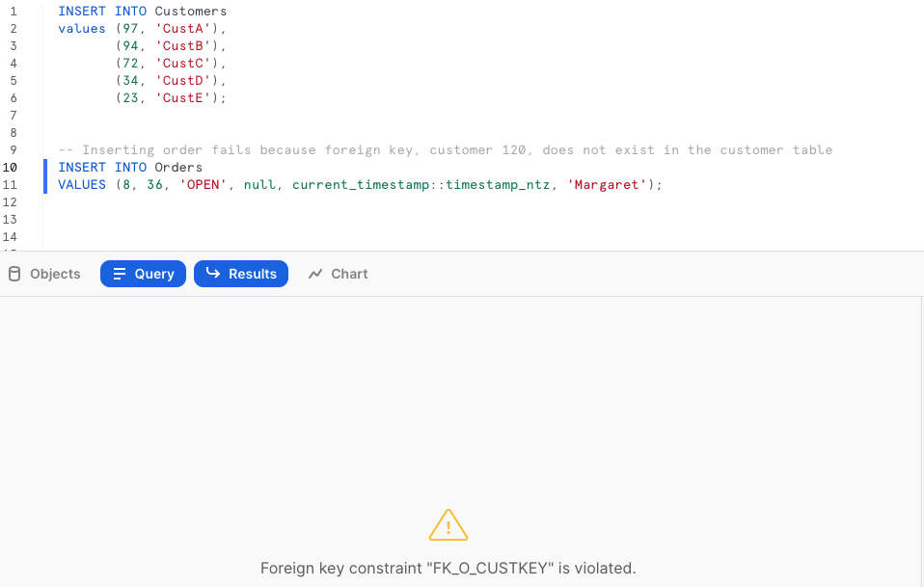Click the 'CustA' value in line 2
Screen dimensions: 924x587
point(182,28)
